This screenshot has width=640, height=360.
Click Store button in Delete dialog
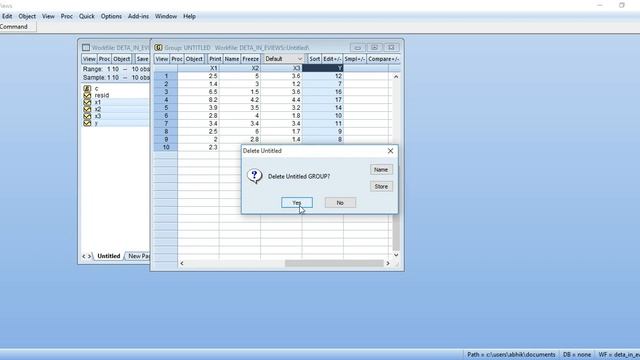381,187
